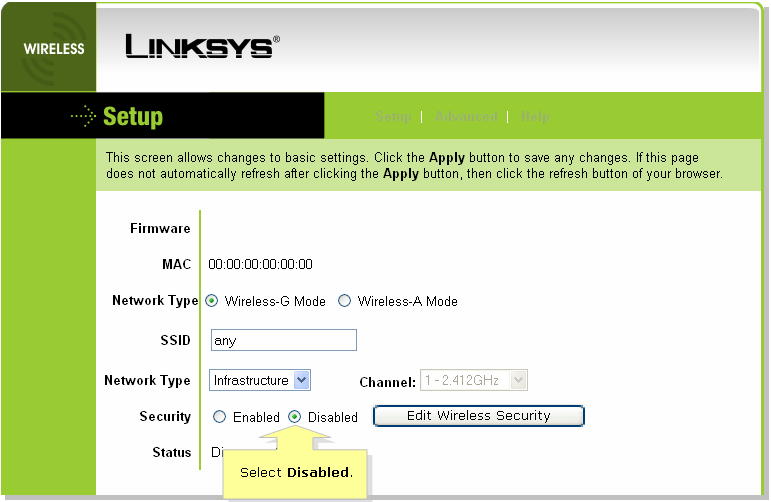Image resolution: width=771 pixels, height=502 pixels.
Task: Click the Edit Wireless Security button
Action: click(478, 416)
